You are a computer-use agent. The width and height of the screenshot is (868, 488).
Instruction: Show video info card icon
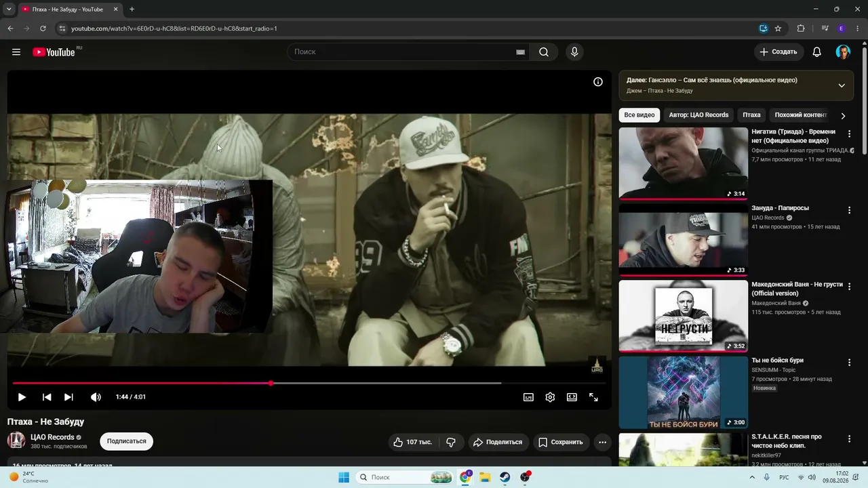click(x=598, y=82)
